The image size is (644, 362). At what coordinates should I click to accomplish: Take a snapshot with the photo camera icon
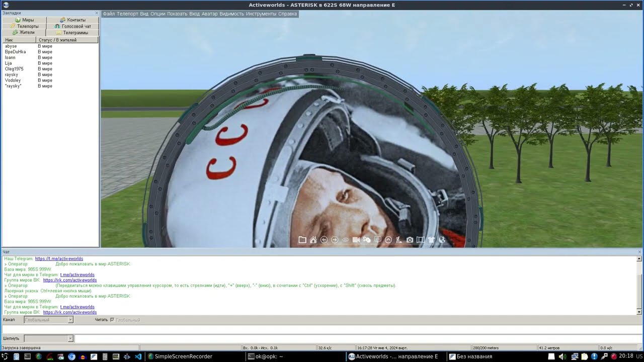pyautogui.click(x=410, y=240)
